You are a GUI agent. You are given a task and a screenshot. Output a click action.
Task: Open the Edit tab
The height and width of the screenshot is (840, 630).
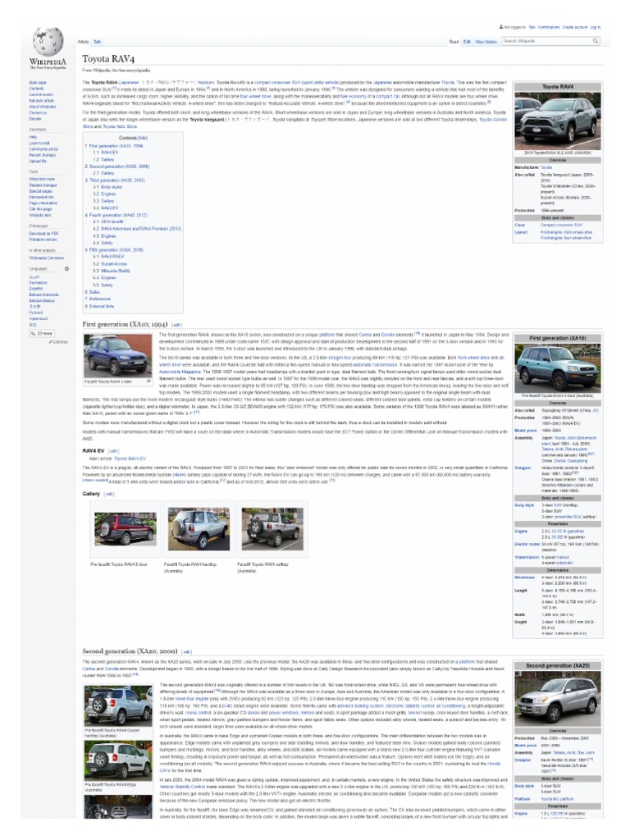pyautogui.click(x=467, y=42)
